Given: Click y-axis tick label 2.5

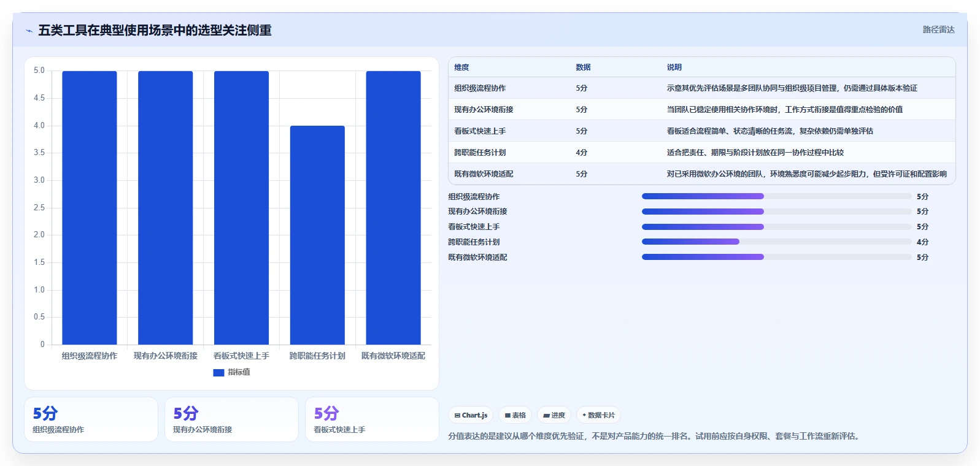Looking at the screenshot, I should click(x=39, y=208).
